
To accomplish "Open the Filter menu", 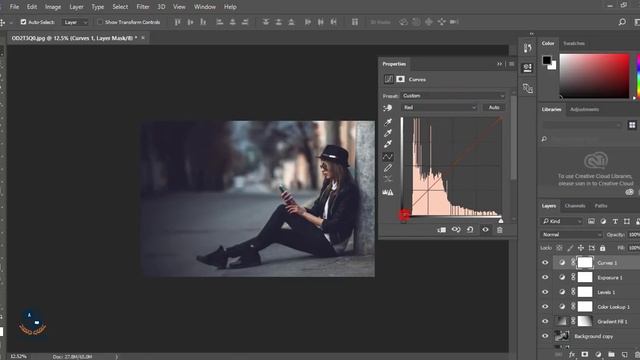I will click(143, 7).
